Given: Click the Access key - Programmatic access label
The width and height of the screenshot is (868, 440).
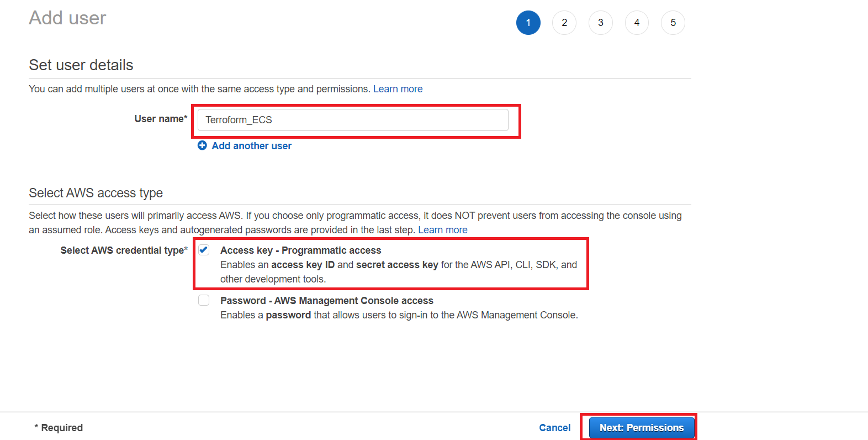Looking at the screenshot, I should pyautogui.click(x=300, y=250).
